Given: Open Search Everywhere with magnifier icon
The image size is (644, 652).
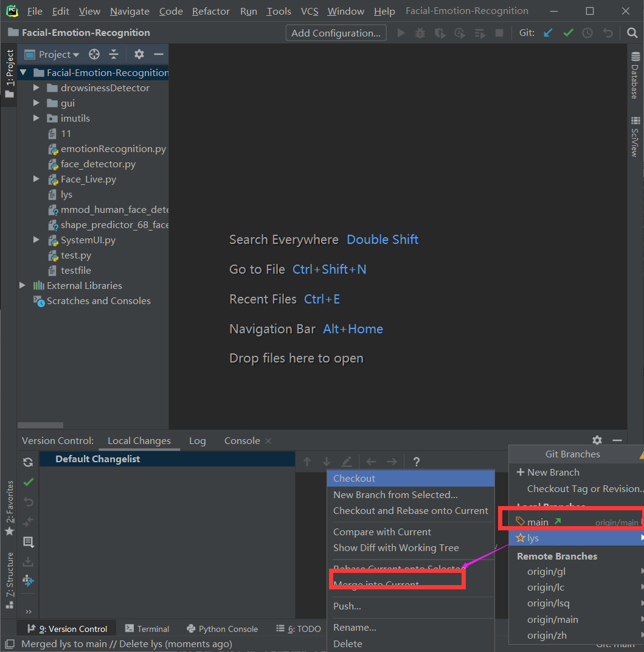Looking at the screenshot, I should [632, 32].
